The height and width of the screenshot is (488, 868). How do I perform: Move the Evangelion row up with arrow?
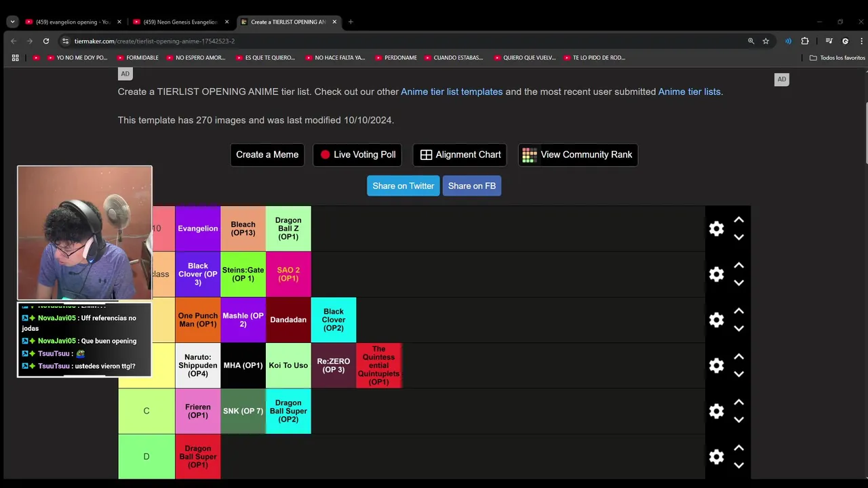click(738, 220)
